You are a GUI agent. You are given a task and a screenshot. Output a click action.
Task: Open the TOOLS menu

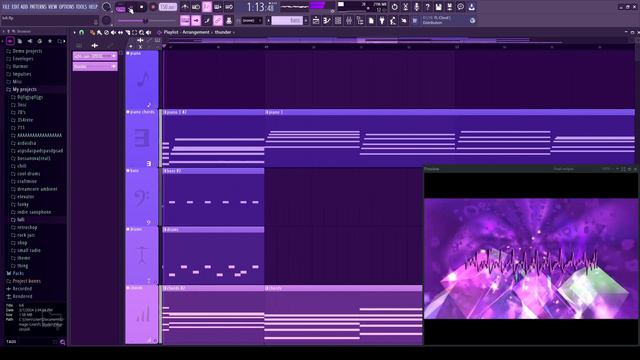(81, 7)
